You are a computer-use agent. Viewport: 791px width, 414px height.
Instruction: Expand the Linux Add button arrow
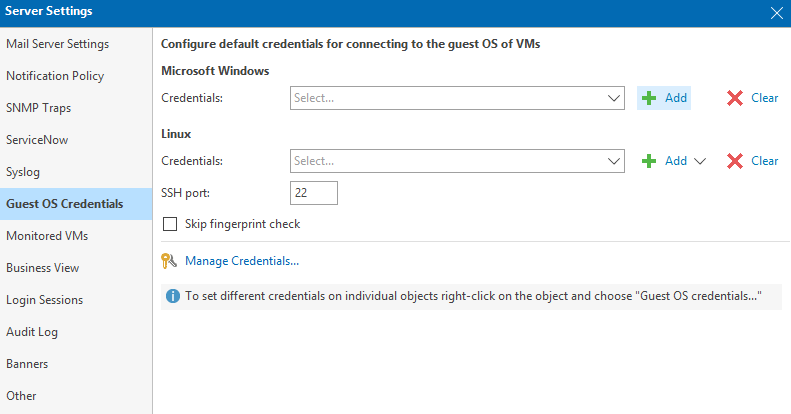700,161
